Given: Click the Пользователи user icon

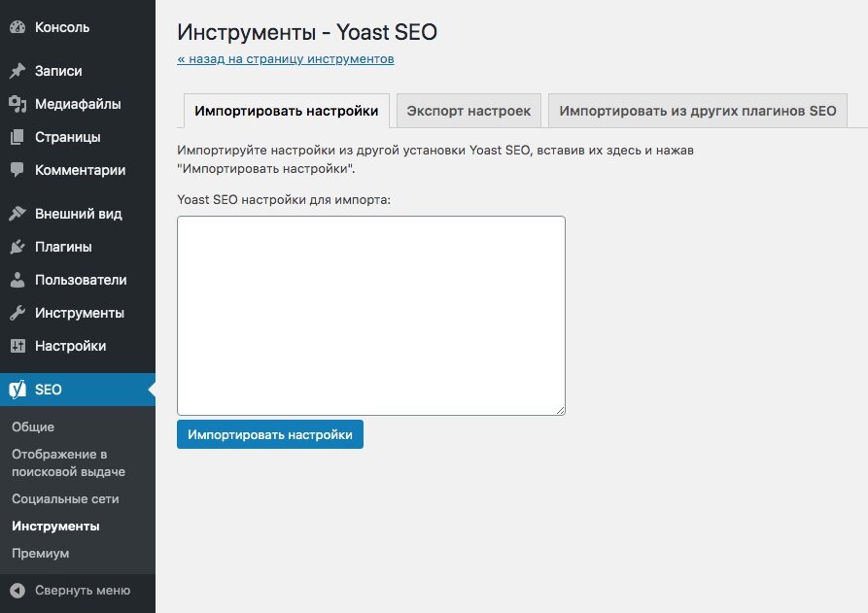Looking at the screenshot, I should coord(17,280).
